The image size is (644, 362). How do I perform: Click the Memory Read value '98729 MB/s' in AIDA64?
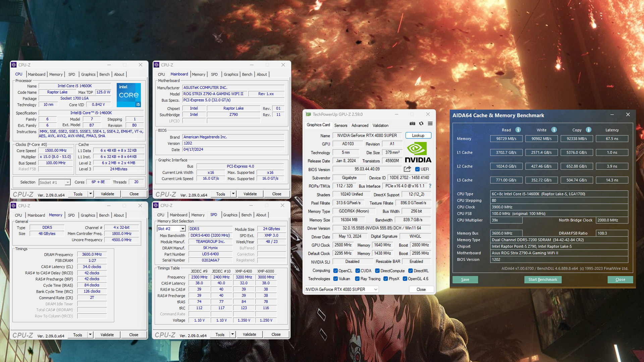point(506,138)
